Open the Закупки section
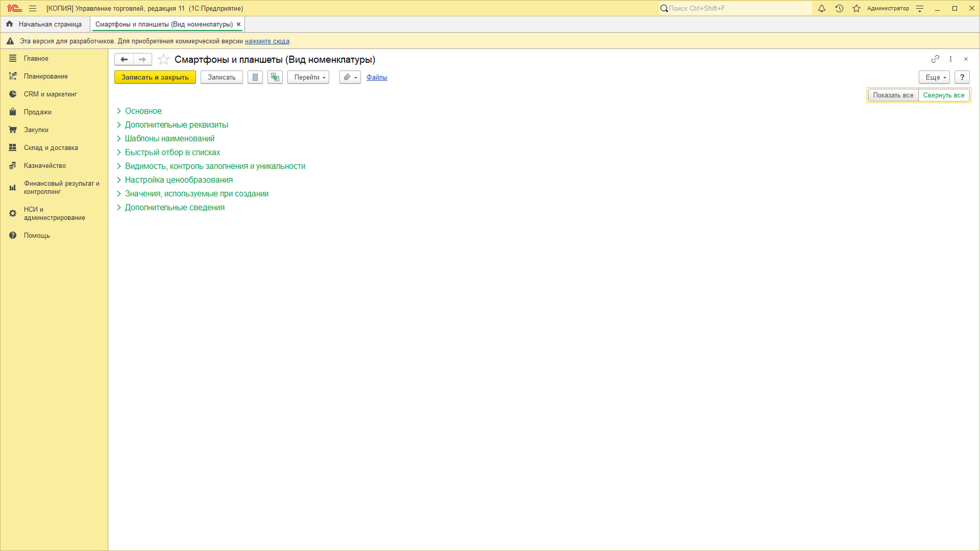Screen dimensions: 980x551 (54, 130)
